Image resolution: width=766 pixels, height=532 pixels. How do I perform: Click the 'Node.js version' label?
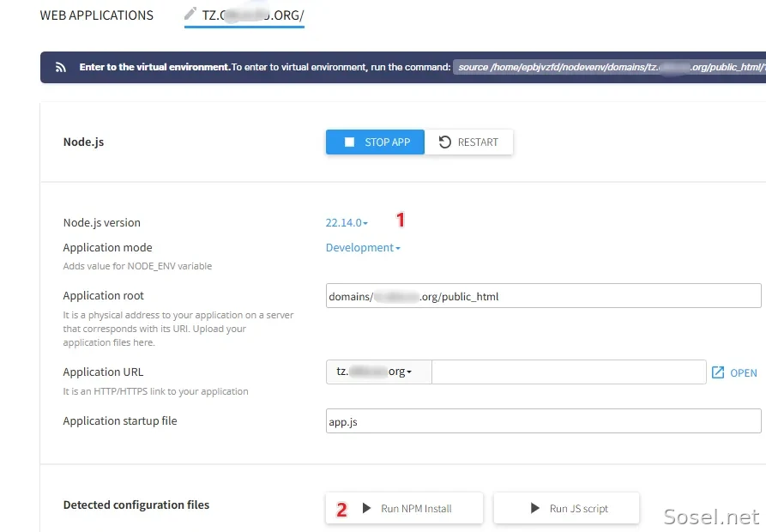[101, 223]
